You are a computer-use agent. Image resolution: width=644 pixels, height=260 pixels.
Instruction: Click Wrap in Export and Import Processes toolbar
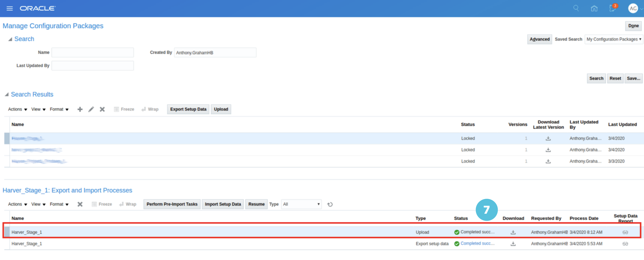pyautogui.click(x=128, y=204)
